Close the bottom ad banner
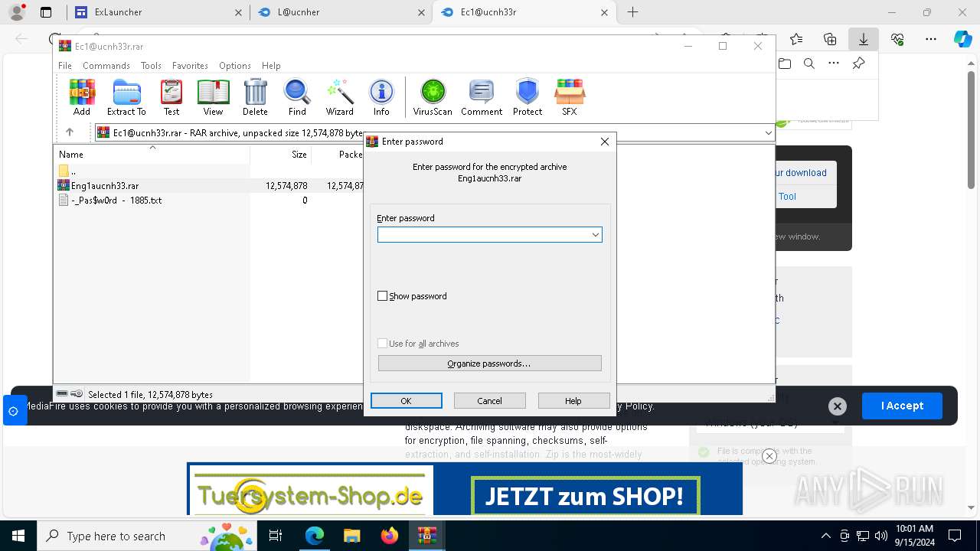The image size is (980, 551). (769, 456)
